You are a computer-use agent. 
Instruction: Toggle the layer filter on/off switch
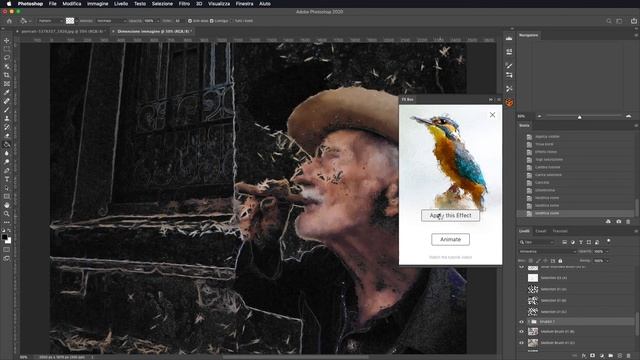[609, 241]
